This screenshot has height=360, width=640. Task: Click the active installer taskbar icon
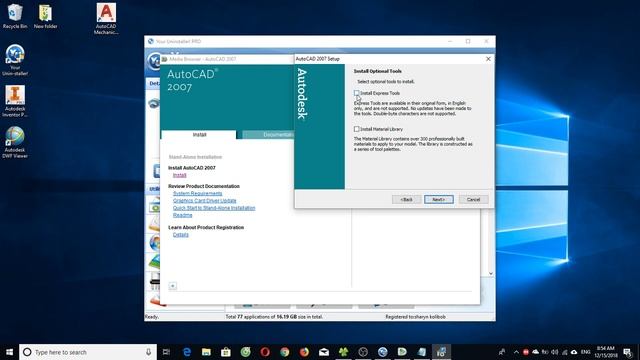tap(441, 352)
